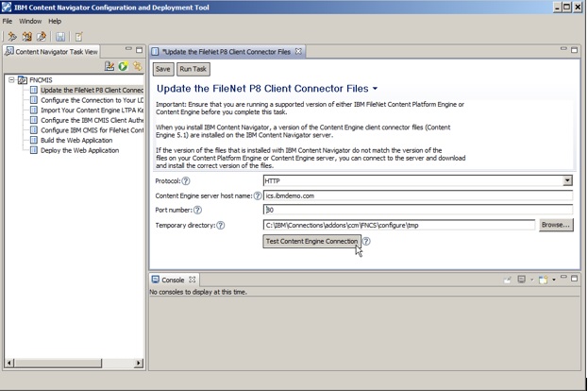Click the Content Engine server host name field
588x391 pixels.
coord(418,195)
